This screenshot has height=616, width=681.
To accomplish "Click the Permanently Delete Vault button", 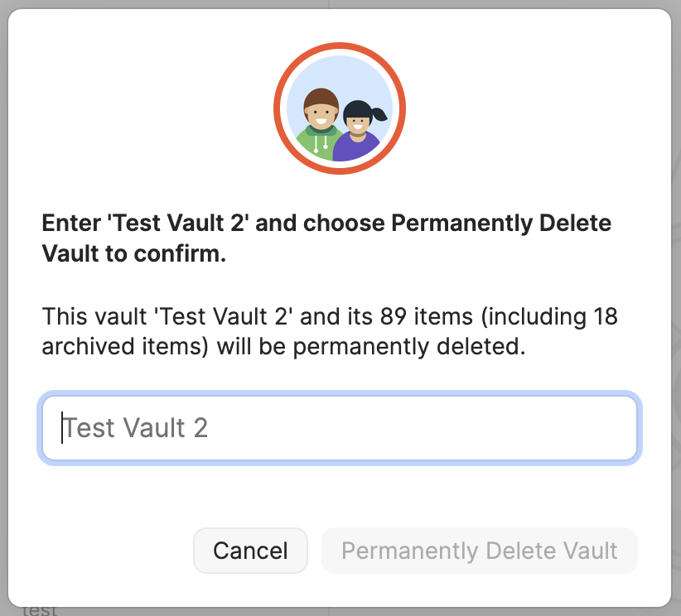I will 479,551.
